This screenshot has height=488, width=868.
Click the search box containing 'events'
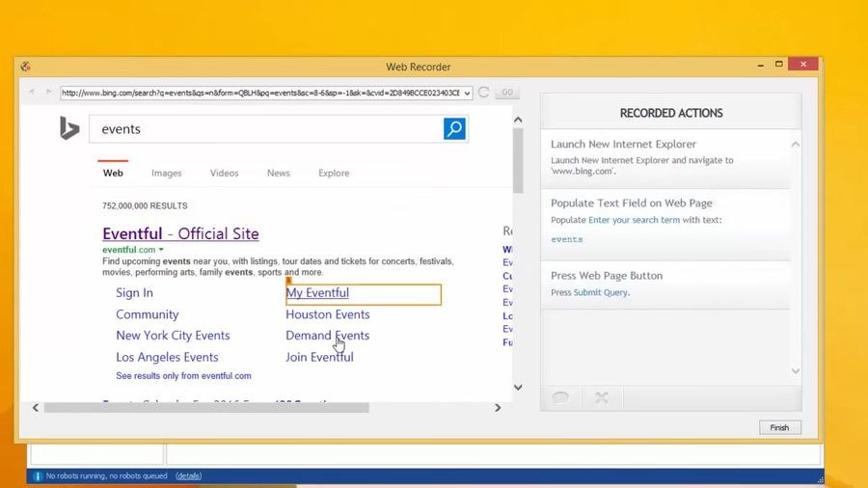tap(266, 129)
